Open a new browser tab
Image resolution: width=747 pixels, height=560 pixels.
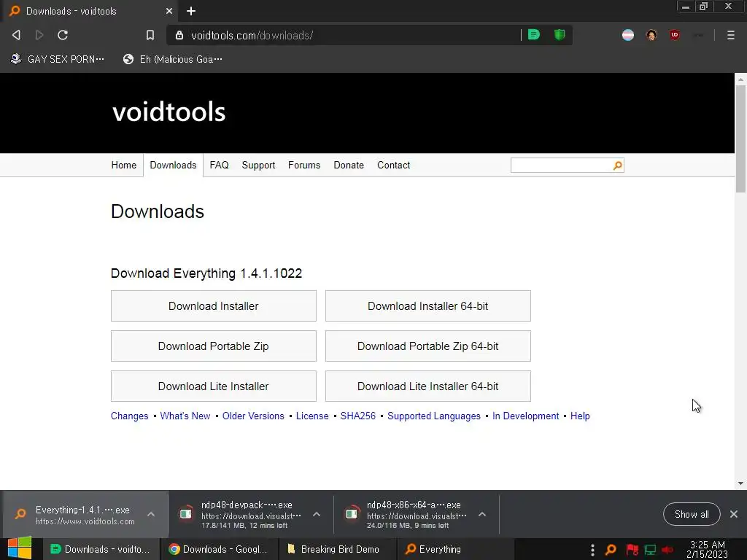tap(191, 11)
